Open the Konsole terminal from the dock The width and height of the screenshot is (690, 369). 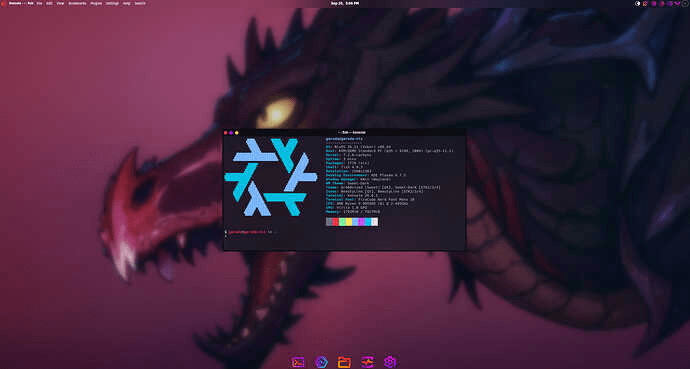(298, 362)
